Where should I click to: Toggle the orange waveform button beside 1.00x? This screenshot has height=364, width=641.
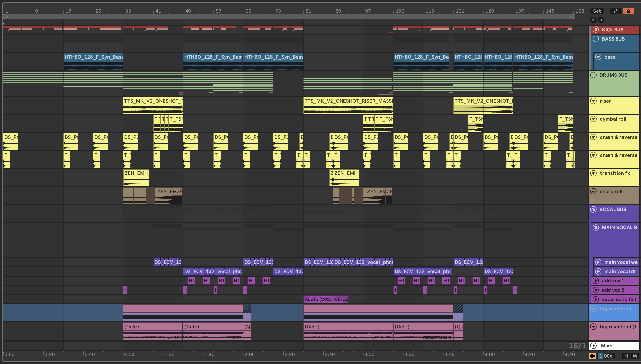(592, 356)
